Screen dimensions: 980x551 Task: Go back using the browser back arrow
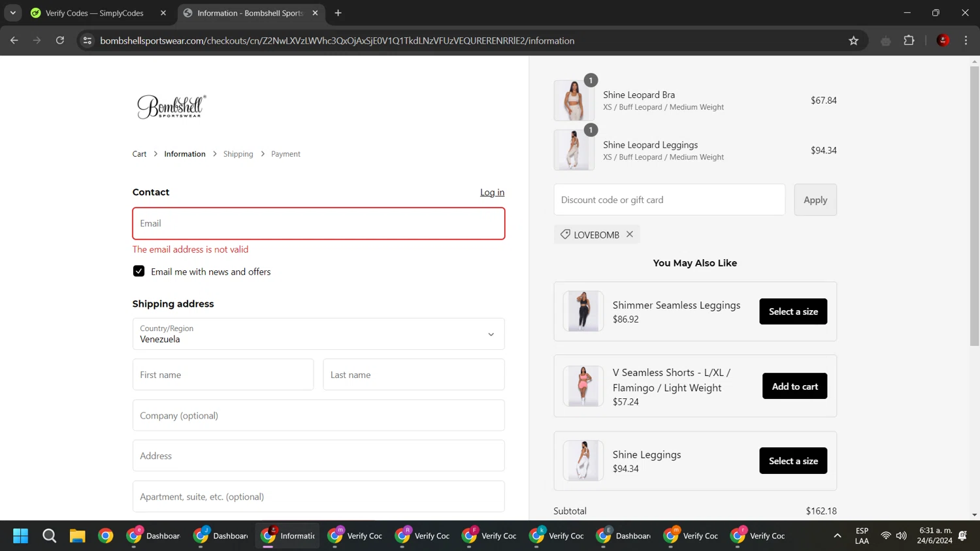(14, 40)
